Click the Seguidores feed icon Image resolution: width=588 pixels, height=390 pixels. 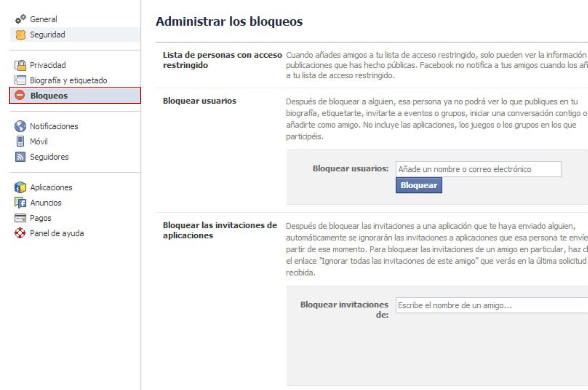click(x=20, y=157)
